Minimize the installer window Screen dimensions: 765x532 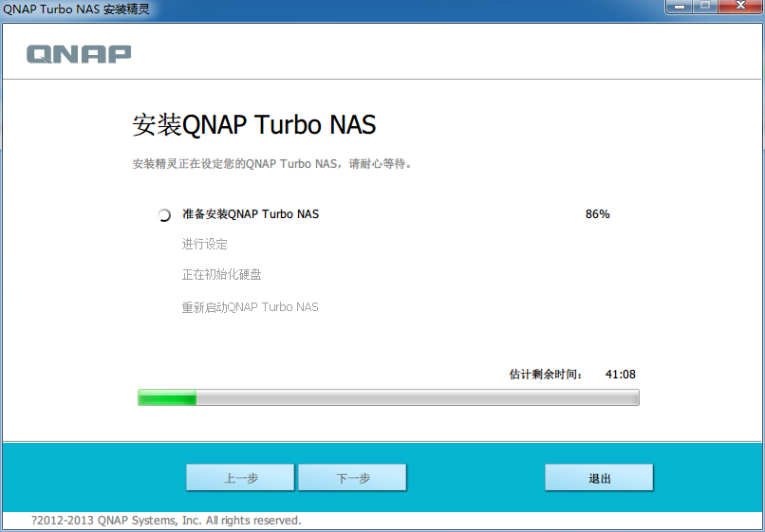click(680, 7)
